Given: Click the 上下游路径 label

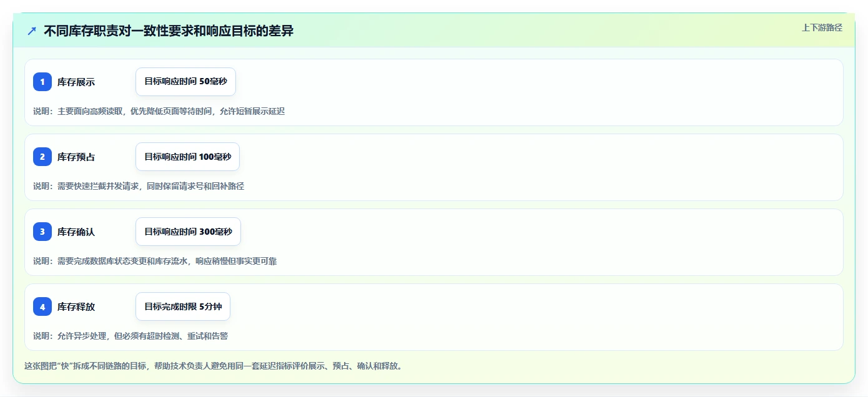Looking at the screenshot, I should tap(822, 27).
